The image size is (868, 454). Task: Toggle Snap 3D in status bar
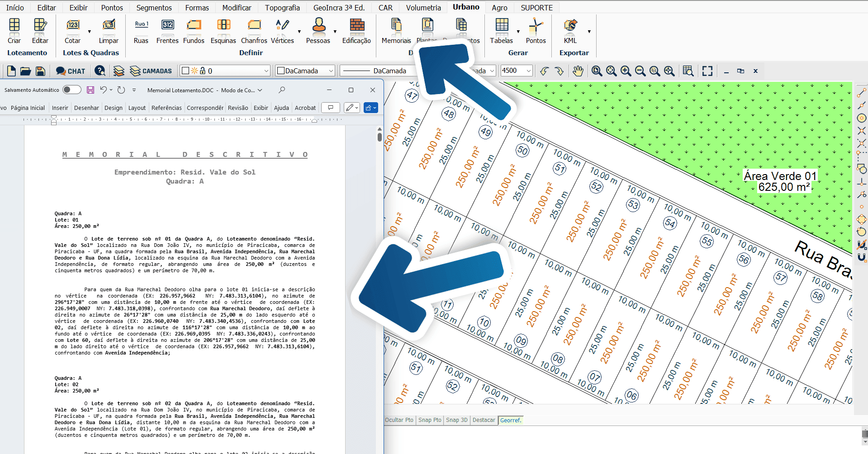(x=457, y=420)
